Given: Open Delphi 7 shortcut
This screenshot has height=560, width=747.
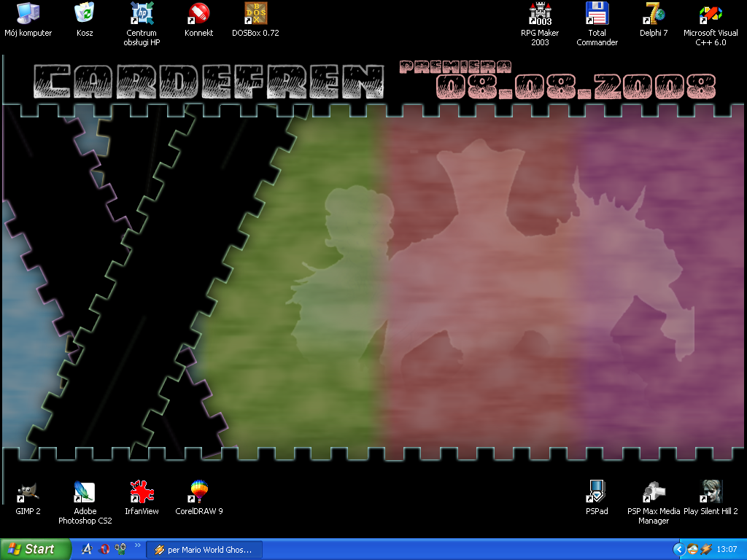Looking at the screenshot, I should (x=654, y=13).
